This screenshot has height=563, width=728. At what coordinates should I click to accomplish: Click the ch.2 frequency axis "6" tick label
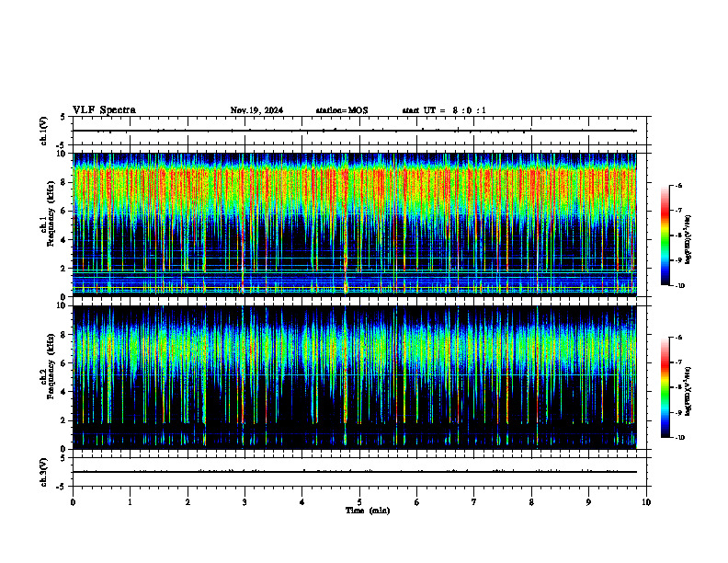[64, 363]
